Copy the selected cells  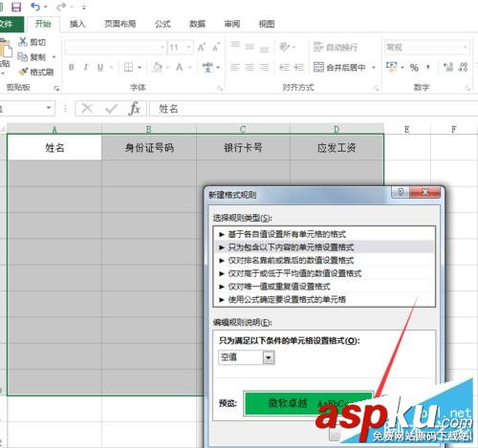[32, 57]
